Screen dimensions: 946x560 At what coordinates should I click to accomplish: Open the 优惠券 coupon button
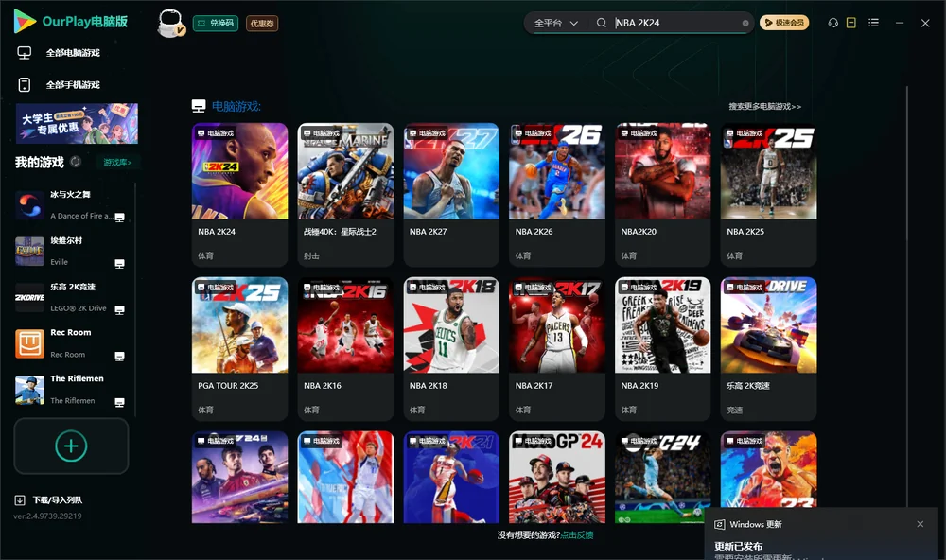262,23
